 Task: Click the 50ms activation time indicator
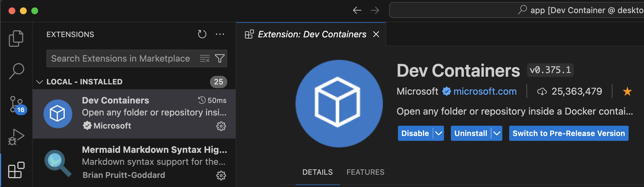[x=212, y=100]
